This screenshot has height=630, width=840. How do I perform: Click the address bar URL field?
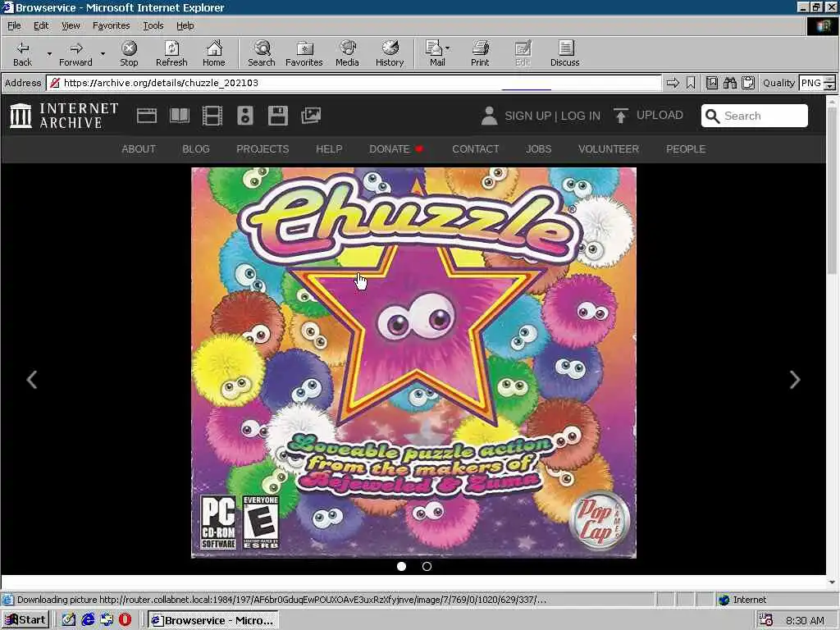(x=354, y=83)
